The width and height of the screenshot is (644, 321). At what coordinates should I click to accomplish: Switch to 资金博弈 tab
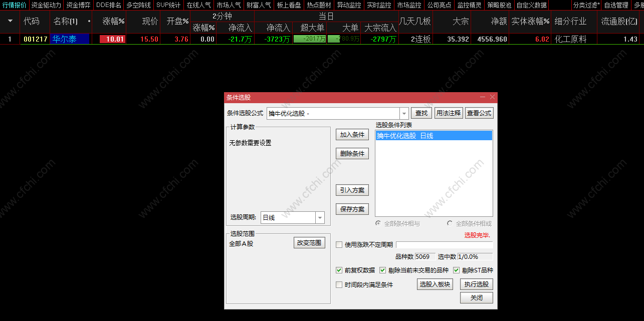click(x=78, y=5)
